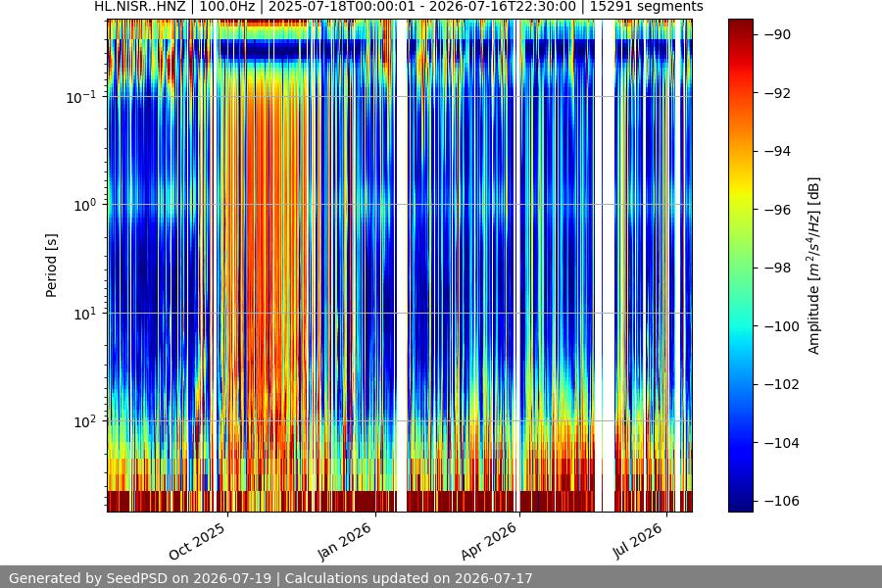Click the −104 colorbar tick label

(781, 443)
